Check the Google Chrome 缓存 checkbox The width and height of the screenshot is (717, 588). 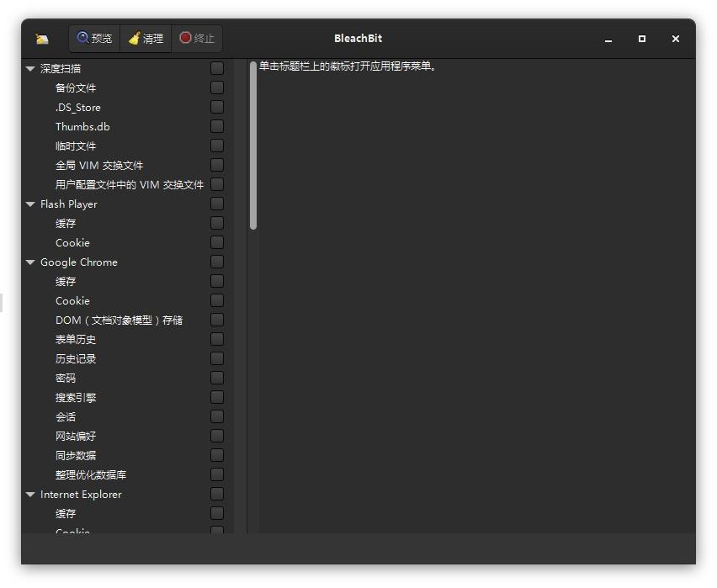pos(217,281)
